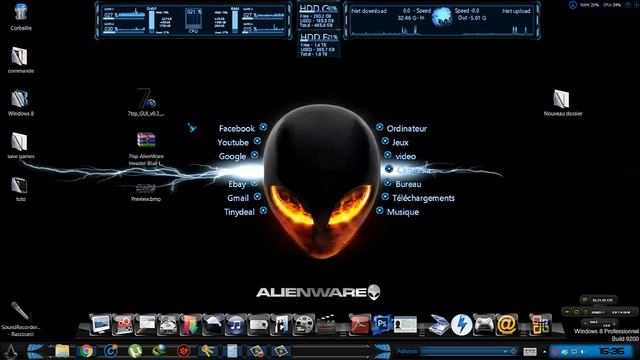640x360 pixels.
Task: Open Téléchargements from the launcher
Action: [x=423, y=198]
